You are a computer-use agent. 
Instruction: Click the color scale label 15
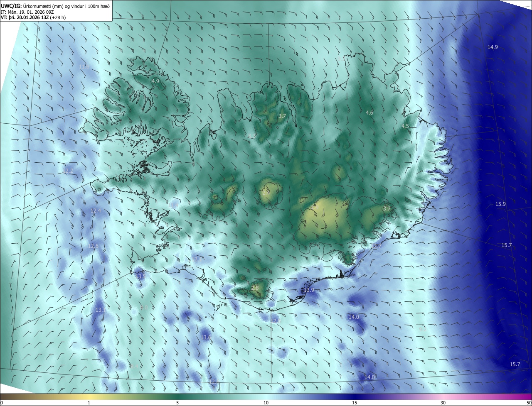click(355, 403)
